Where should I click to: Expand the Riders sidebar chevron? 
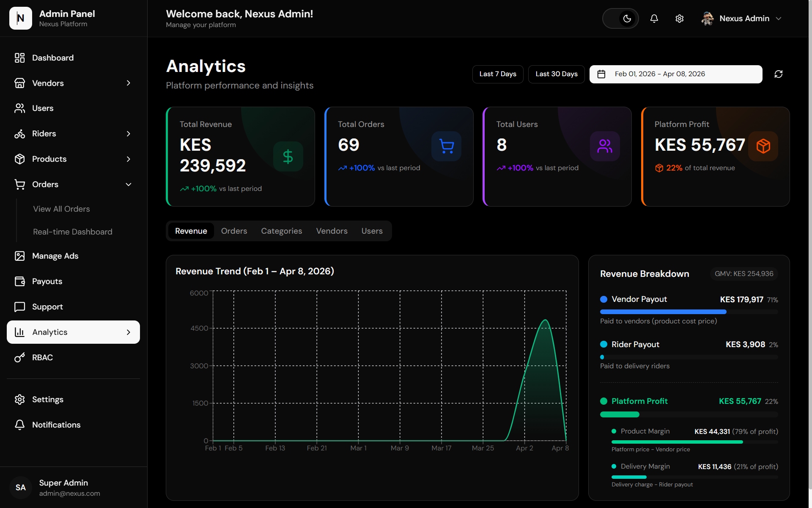click(129, 134)
